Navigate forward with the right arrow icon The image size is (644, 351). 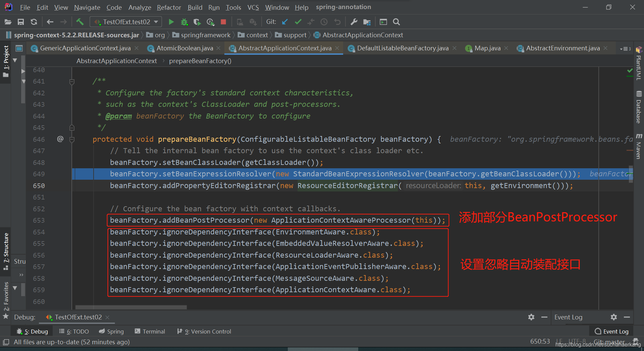[63, 22]
